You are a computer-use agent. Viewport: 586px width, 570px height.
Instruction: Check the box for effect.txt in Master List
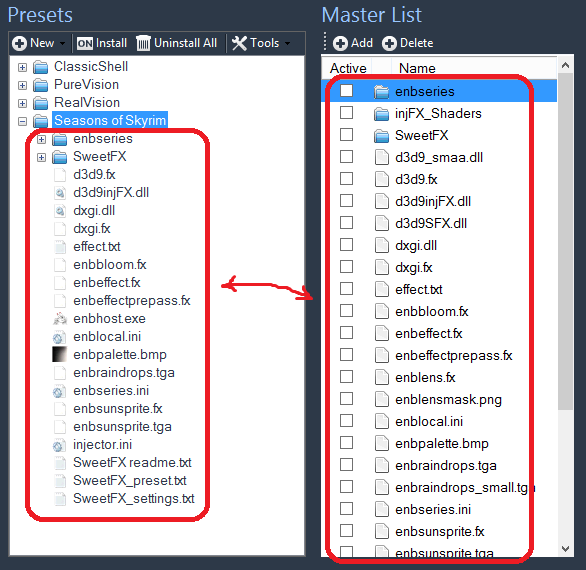tap(346, 289)
